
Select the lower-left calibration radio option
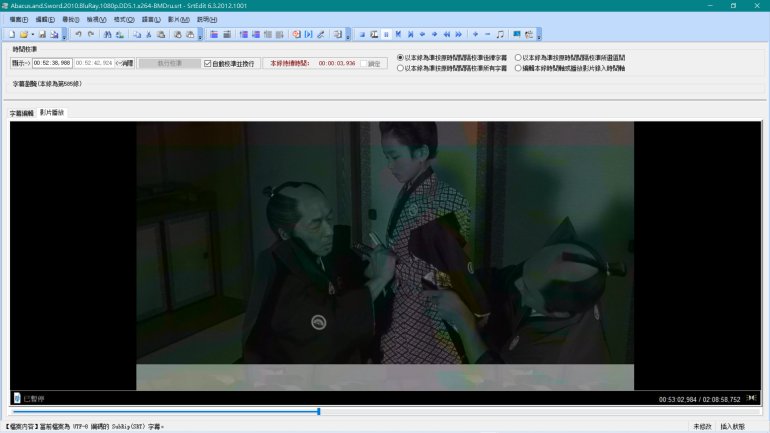400,68
